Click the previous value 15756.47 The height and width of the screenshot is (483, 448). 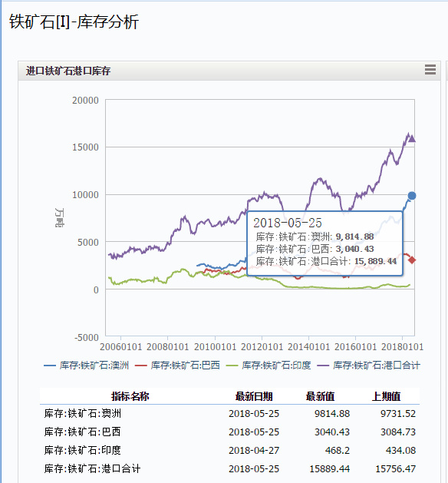[396, 469]
